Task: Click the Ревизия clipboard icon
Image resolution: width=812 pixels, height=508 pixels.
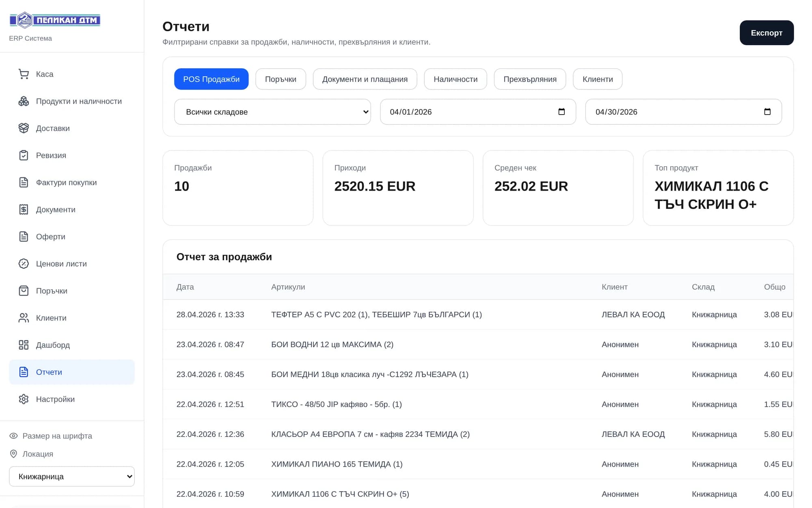Action: (24, 155)
